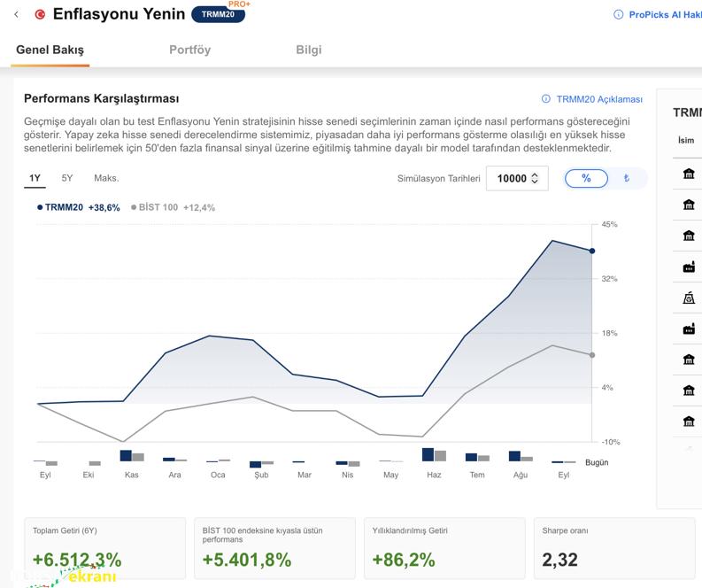Open the TRMM20 Açıklaması link

click(x=599, y=99)
